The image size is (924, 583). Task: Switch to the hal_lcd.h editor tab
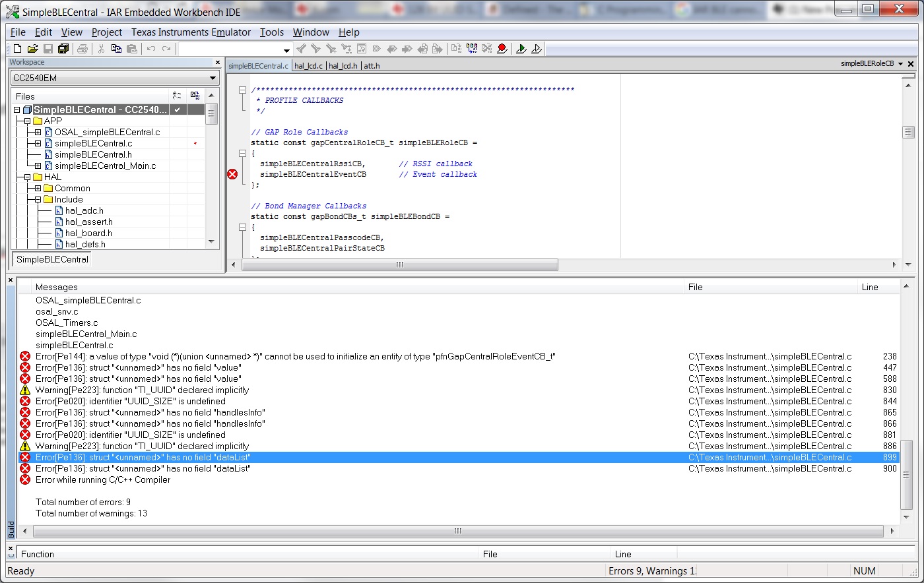click(343, 66)
